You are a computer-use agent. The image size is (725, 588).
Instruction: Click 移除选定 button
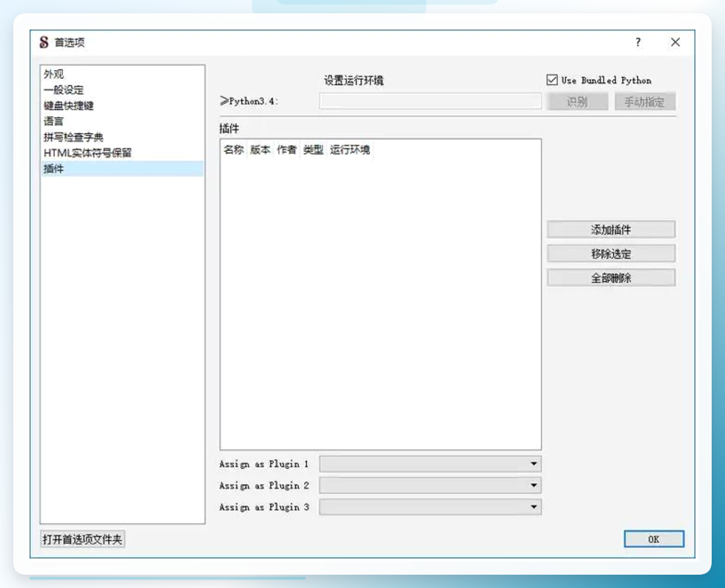tap(611, 254)
